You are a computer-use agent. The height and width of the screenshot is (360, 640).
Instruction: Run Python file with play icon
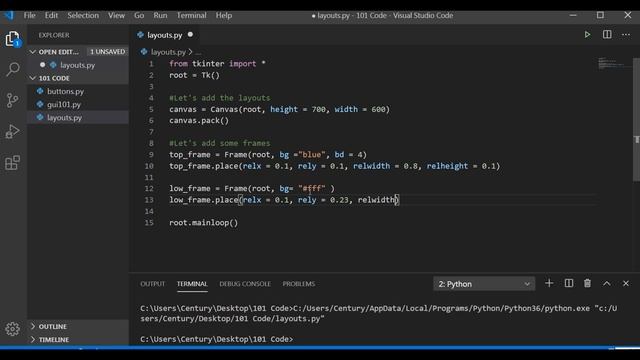pos(587,35)
